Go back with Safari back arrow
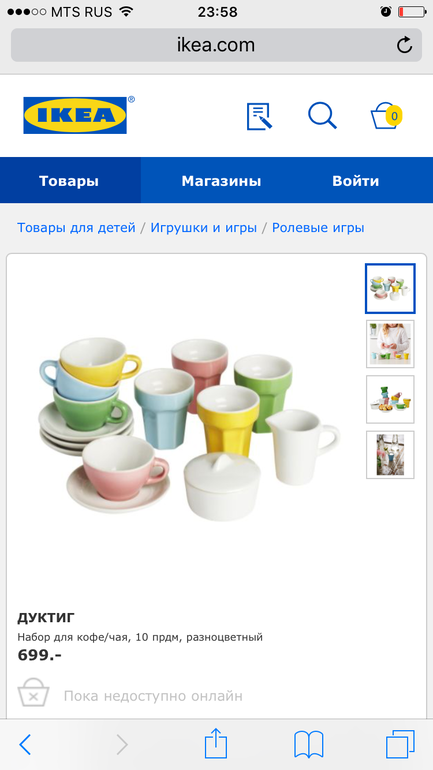This screenshot has width=433, height=770. click(x=25, y=745)
